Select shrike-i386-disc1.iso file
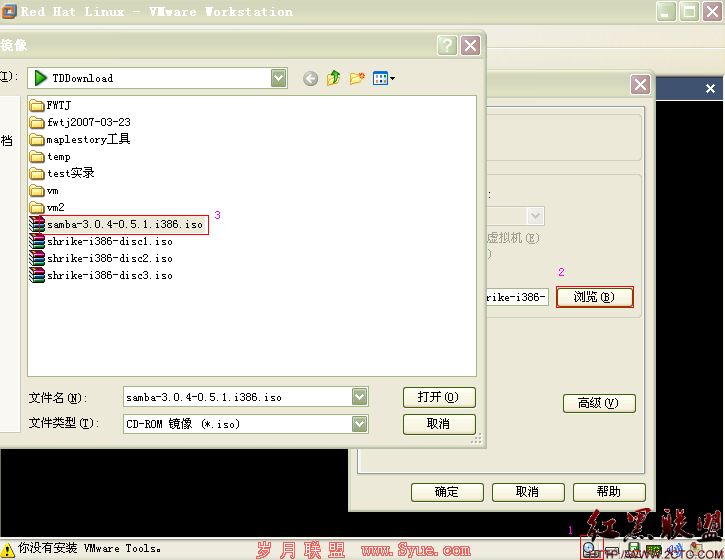The width and height of the screenshot is (725, 560). pyautogui.click(x=101, y=241)
